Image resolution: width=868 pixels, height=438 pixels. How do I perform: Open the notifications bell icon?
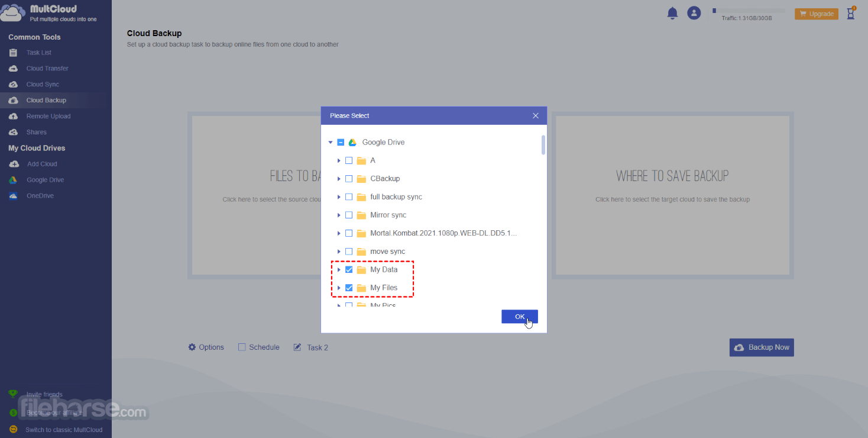[x=672, y=13]
